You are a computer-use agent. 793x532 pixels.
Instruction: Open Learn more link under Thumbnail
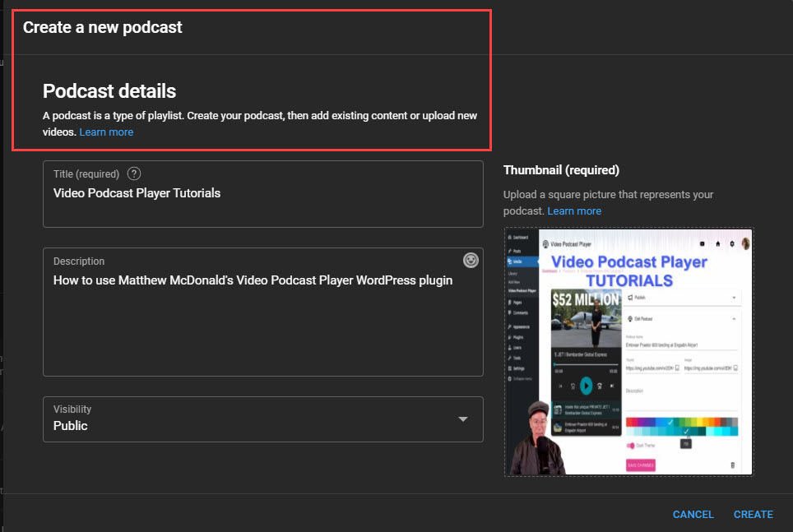(574, 210)
